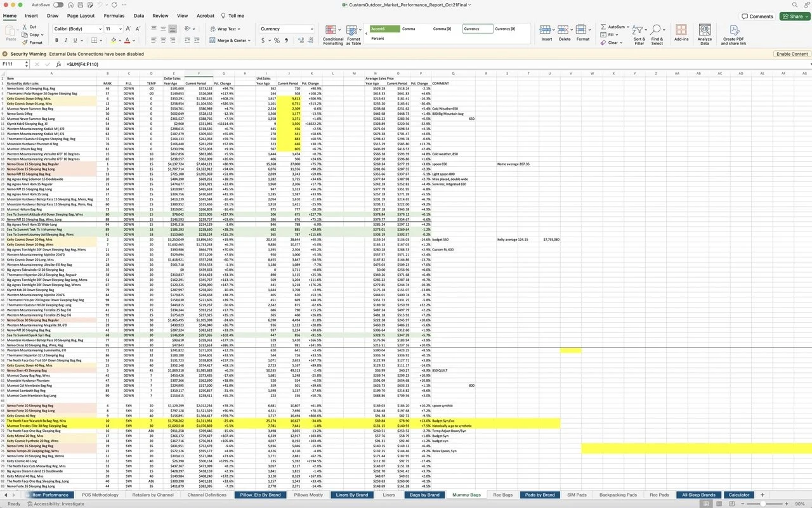Open the Add-ins icon
The height and width of the screenshot is (508, 812).
[x=681, y=33]
